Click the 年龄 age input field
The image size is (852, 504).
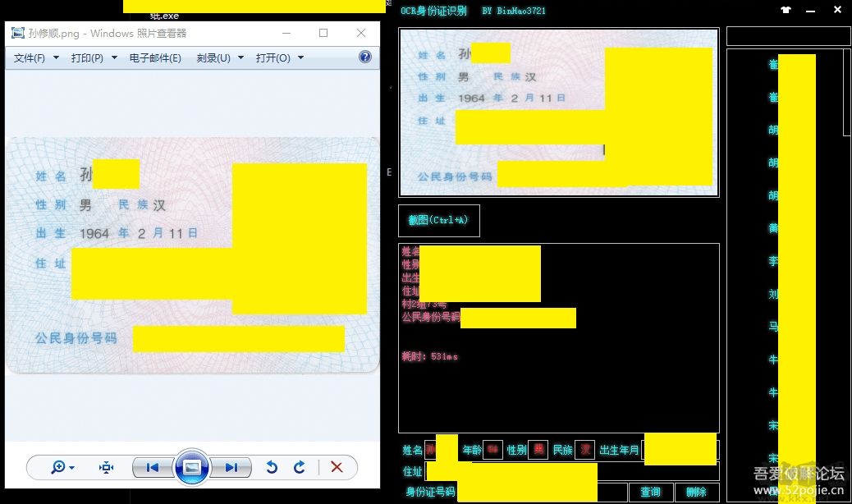(492, 450)
